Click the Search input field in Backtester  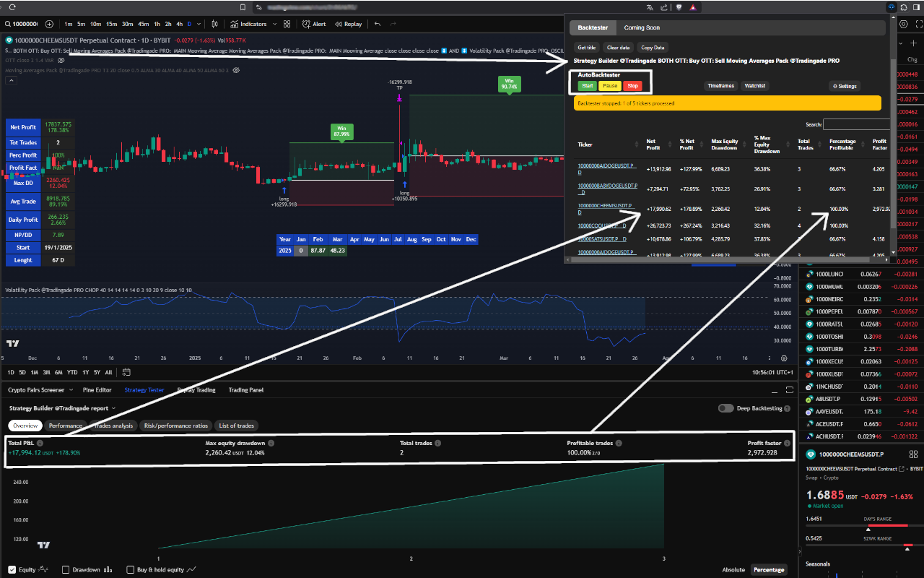coord(857,124)
